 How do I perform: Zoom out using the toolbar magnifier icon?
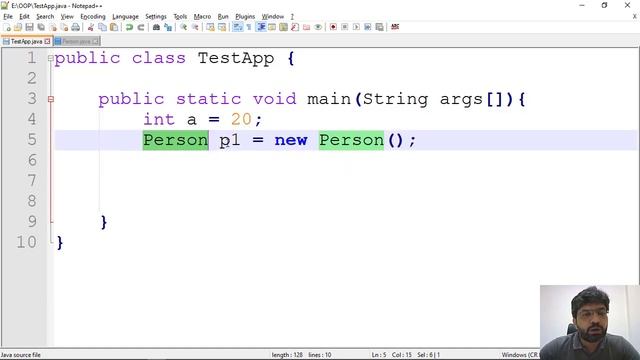point(195,27)
